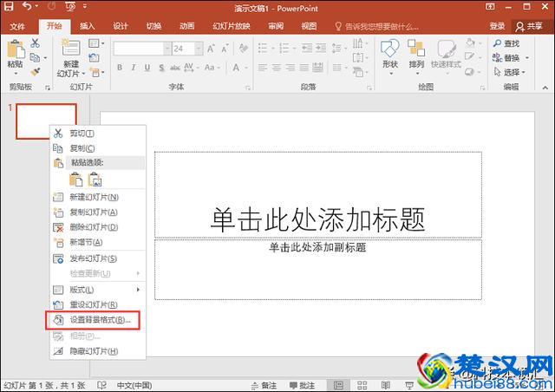This screenshot has height=392, width=555.
Task: Click Comments (批注) in status bar
Action: click(x=302, y=385)
